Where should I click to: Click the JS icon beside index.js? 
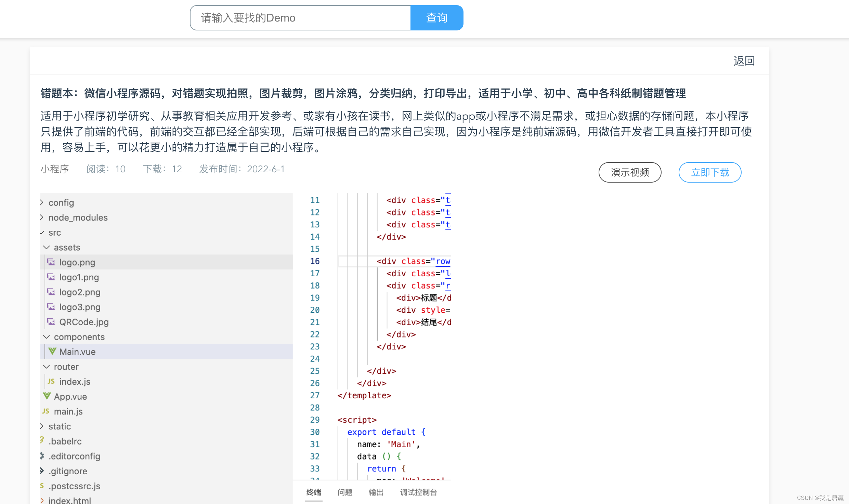[51, 381]
